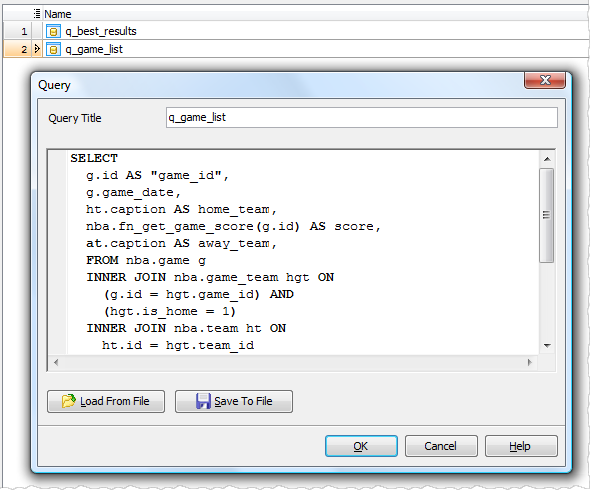The image size is (593, 493).
Task: Click the horizontal scroll left arrow
Action: click(56, 362)
